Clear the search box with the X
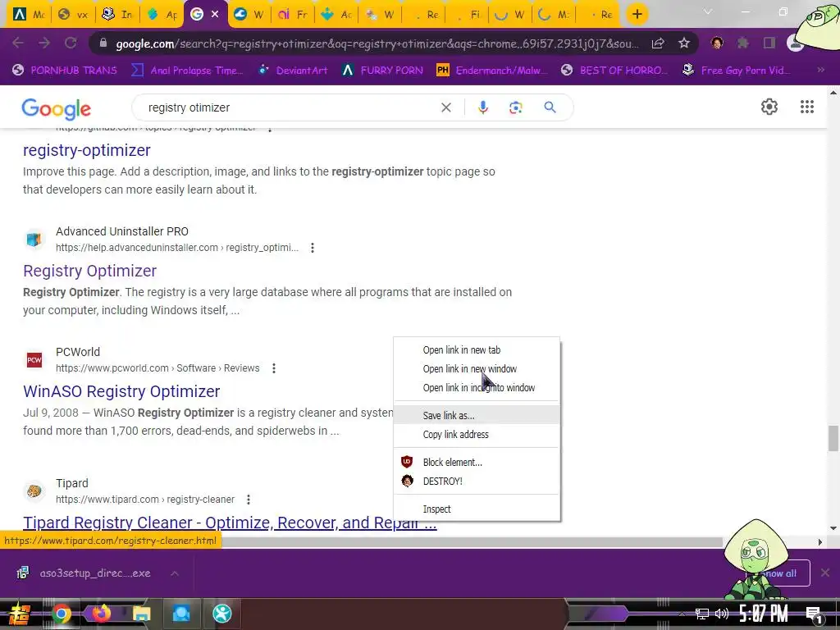The image size is (840, 630). click(x=445, y=107)
